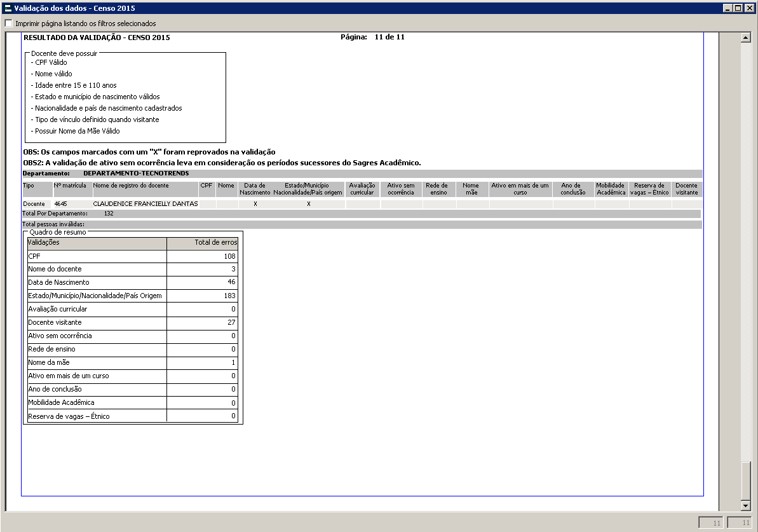Click the scroll down arrow of the report
This screenshot has height=532, width=758.
[x=746, y=506]
